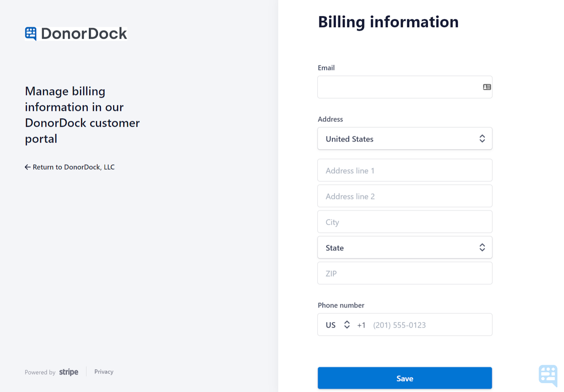Open the Privacy link
This screenshot has width=564, height=392.
click(x=103, y=371)
